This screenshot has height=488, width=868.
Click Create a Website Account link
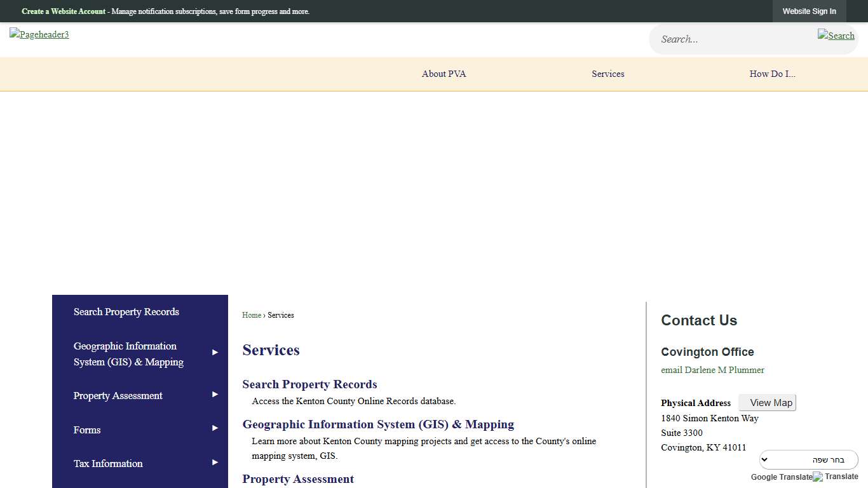click(64, 11)
